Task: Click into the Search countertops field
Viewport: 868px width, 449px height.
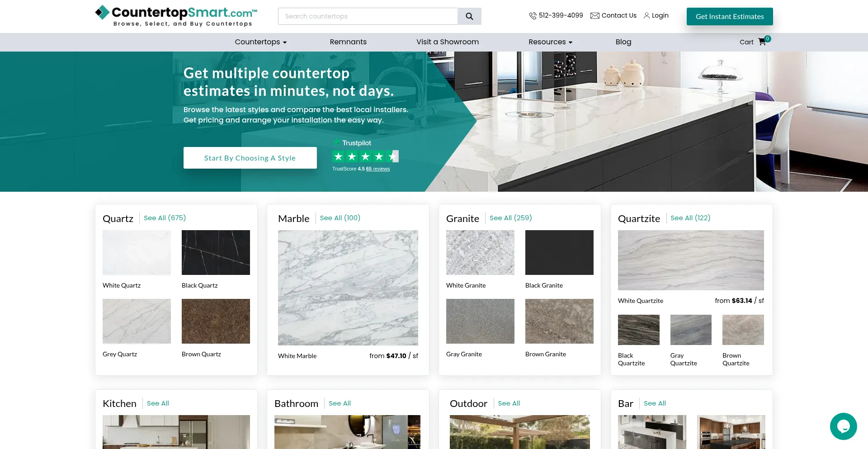Action: pos(368,16)
